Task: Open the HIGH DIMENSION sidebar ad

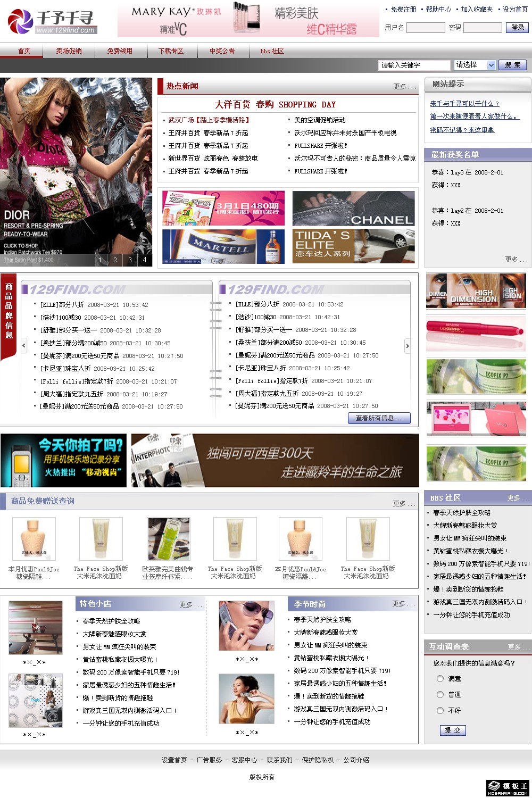Action: tap(476, 290)
